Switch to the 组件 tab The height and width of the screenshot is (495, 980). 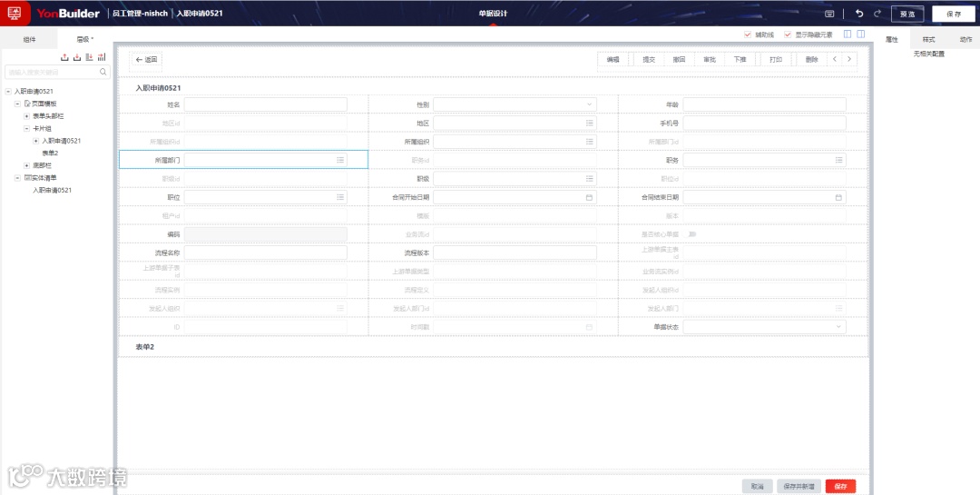tap(29, 39)
